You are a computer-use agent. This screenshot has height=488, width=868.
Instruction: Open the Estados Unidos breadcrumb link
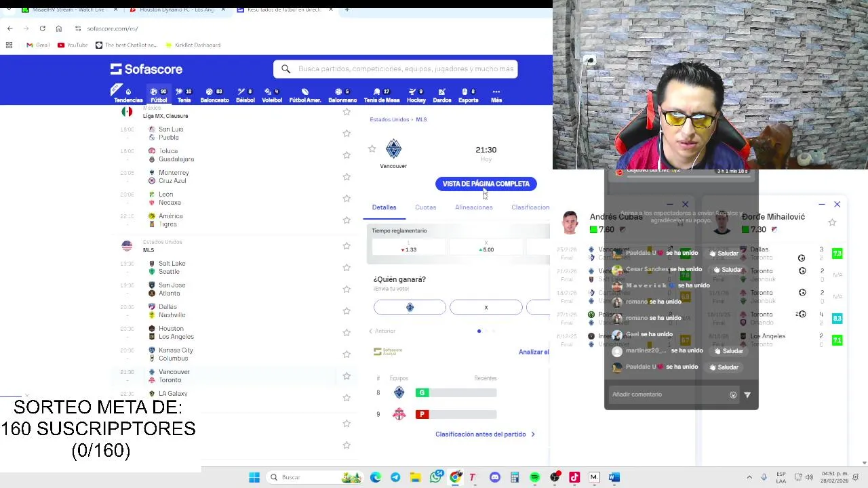(x=389, y=119)
